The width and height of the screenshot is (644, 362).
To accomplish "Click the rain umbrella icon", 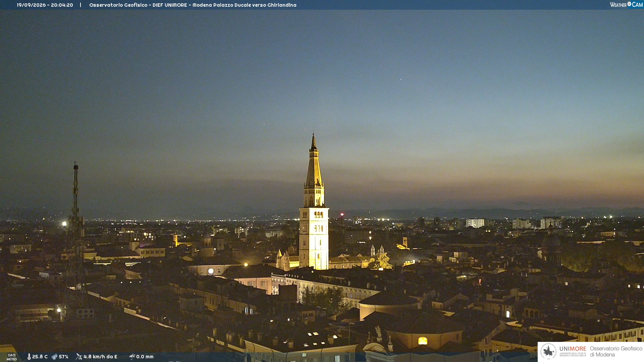I will pos(132,357).
